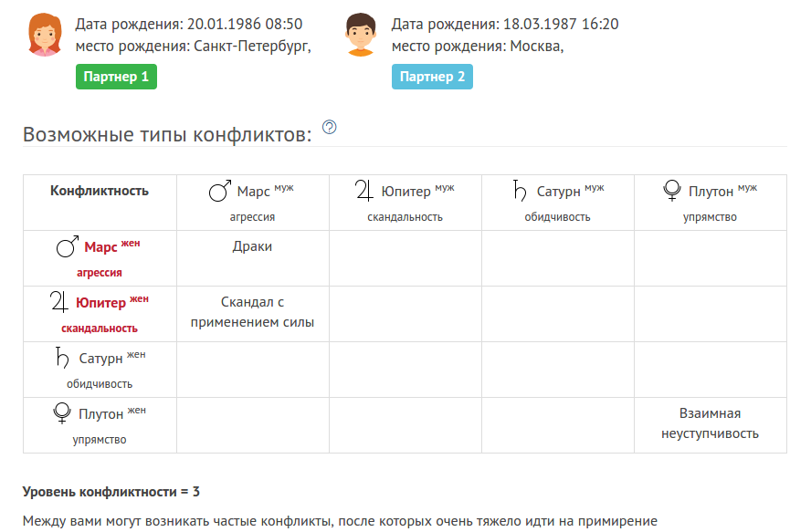Click 'скандальность' under 'Юпитер муж'
The width and height of the screenshot is (811, 532).
click(405, 217)
